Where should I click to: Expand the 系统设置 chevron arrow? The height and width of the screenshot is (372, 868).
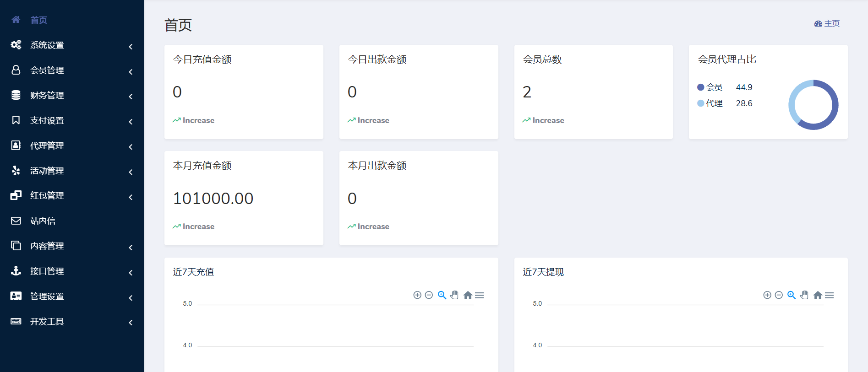[131, 47]
